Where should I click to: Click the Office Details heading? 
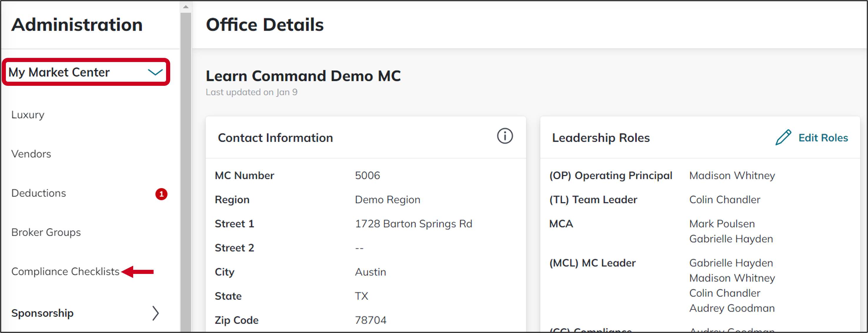coord(265,24)
